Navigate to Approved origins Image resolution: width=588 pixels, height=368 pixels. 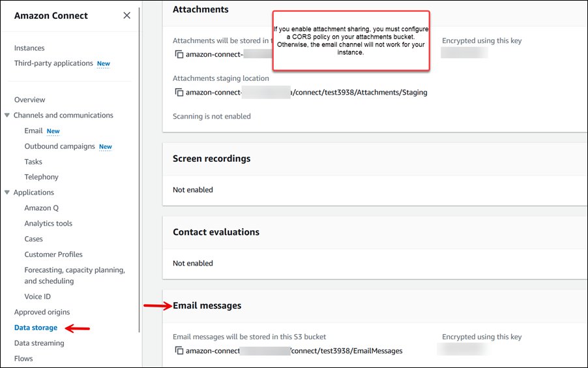pyautogui.click(x=42, y=313)
